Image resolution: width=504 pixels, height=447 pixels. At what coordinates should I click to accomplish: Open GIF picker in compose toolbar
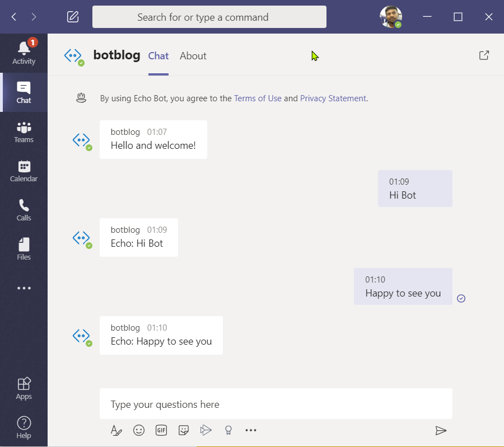pyautogui.click(x=161, y=430)
